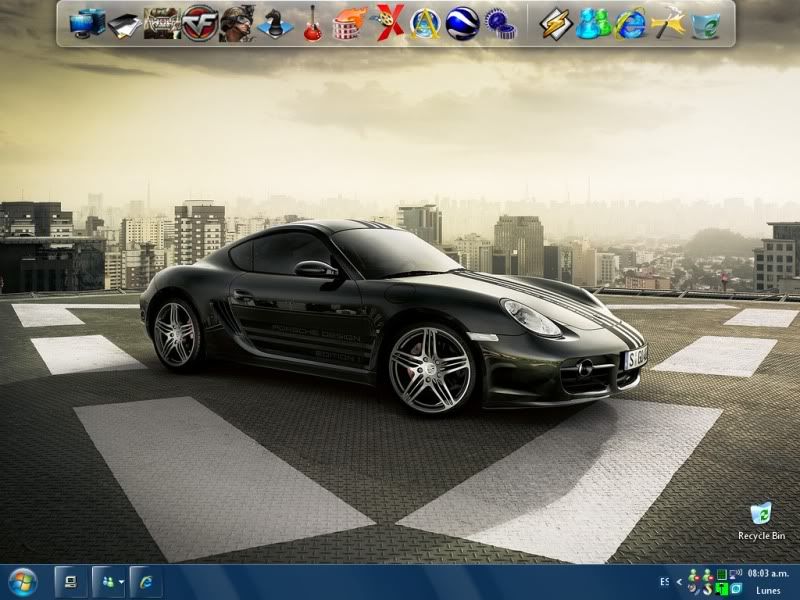Launch Internet Explorer from the dock
The width and height of the screenshot is (800, 600).
pos(631,23)
